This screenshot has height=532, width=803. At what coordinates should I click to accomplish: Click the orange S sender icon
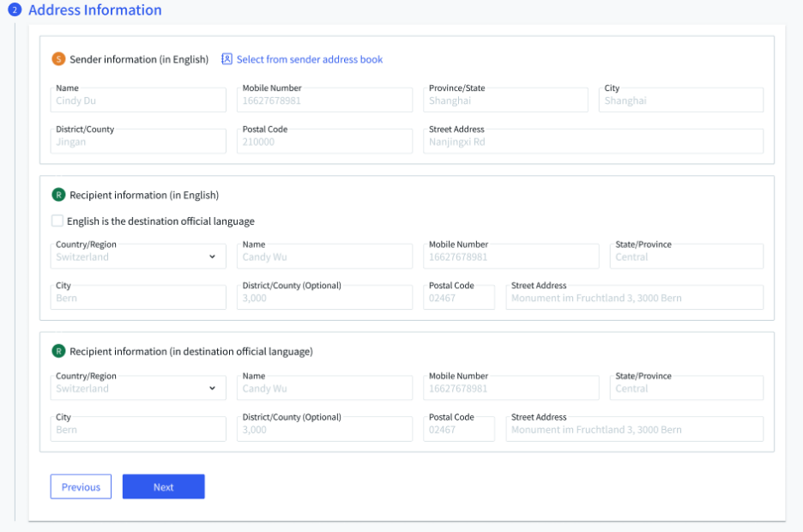58,59
